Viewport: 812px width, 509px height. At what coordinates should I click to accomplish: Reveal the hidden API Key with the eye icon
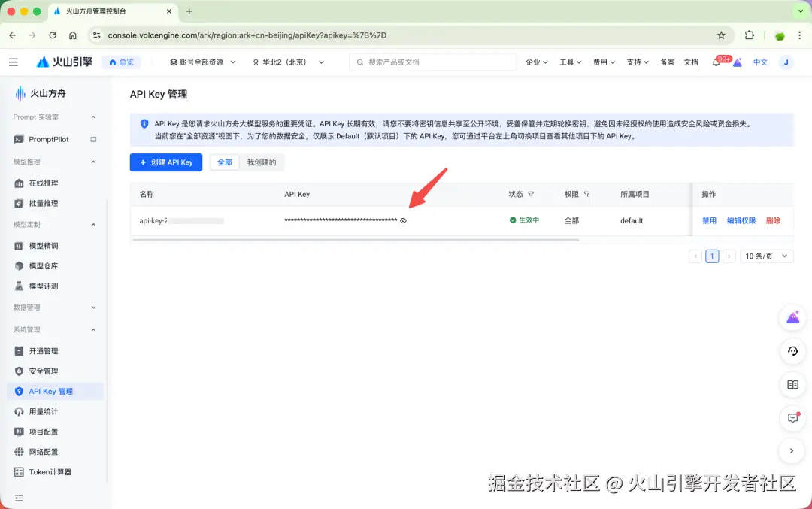pos(404,220)
